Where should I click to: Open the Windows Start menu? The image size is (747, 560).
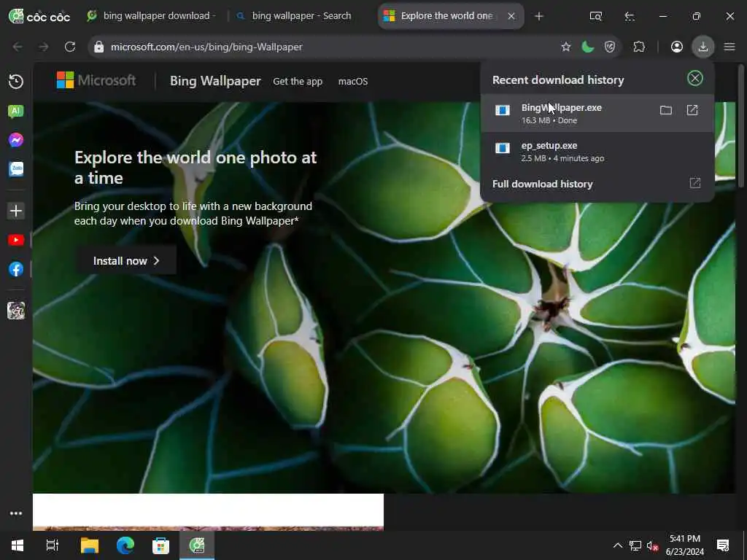[x=18, y=545]
